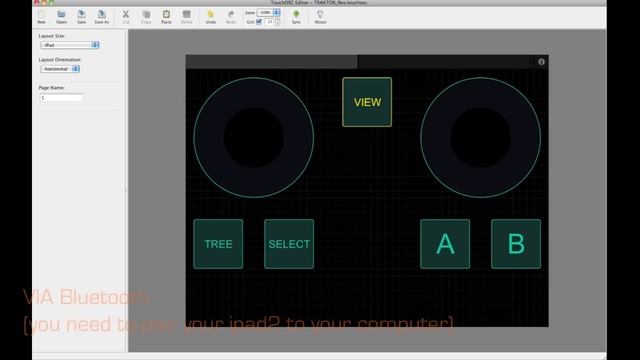
Task: Click the grid size stepper arrows
Action: [x=278, y=22]
